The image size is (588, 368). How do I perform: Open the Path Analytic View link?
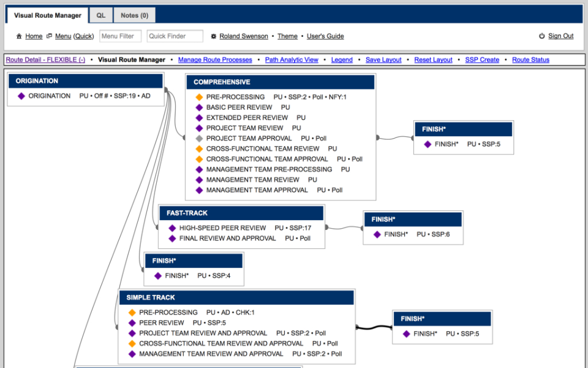292,59
